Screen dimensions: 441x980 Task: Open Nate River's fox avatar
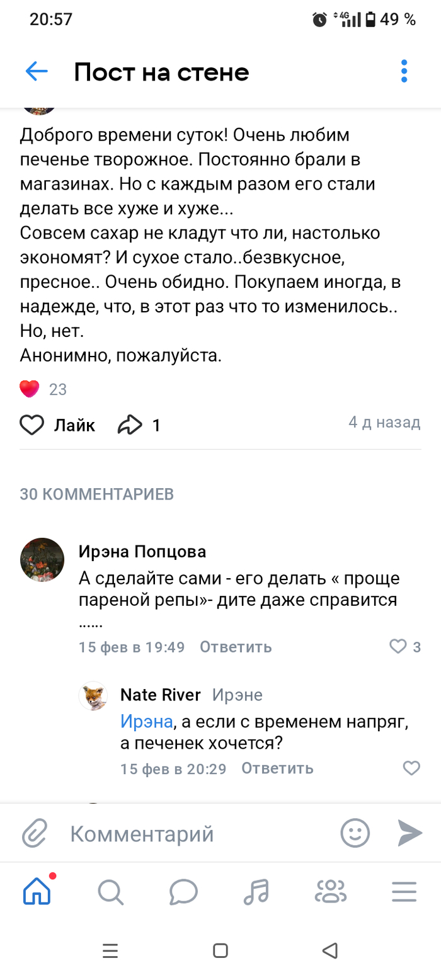(93, 696)
